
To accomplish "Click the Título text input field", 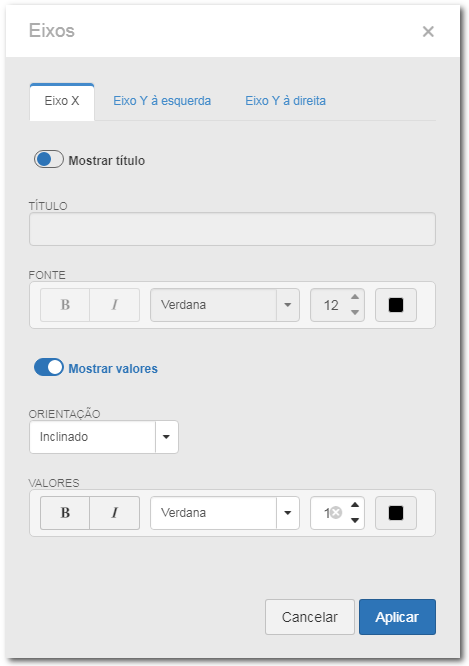I will click(x=232, y=229).
